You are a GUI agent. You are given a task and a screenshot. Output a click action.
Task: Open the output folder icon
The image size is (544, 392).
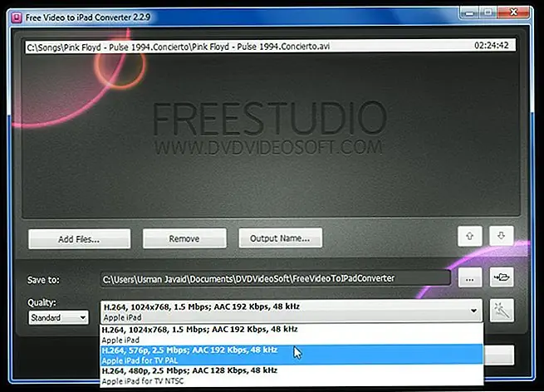(x=502, y=278)
